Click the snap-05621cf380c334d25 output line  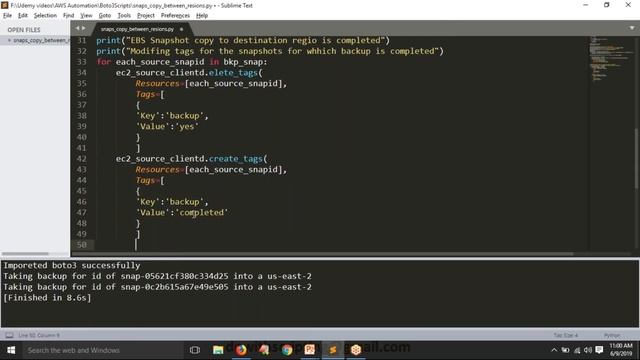[158, 276]
